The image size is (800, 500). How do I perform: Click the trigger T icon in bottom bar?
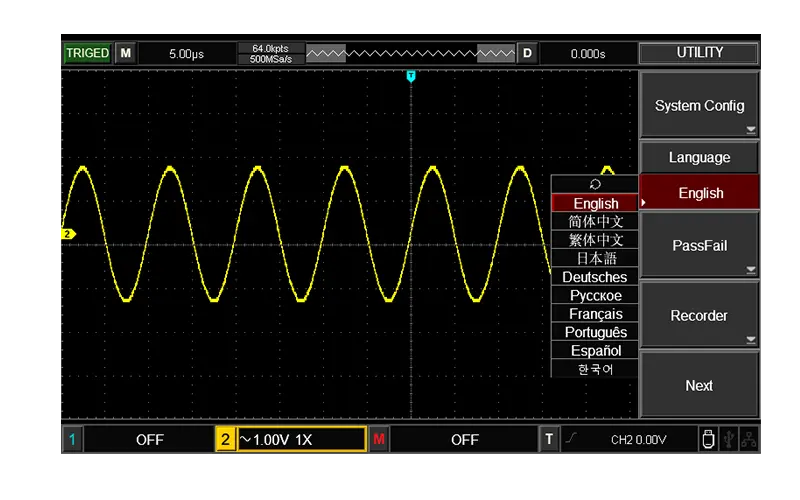[549, 439]
